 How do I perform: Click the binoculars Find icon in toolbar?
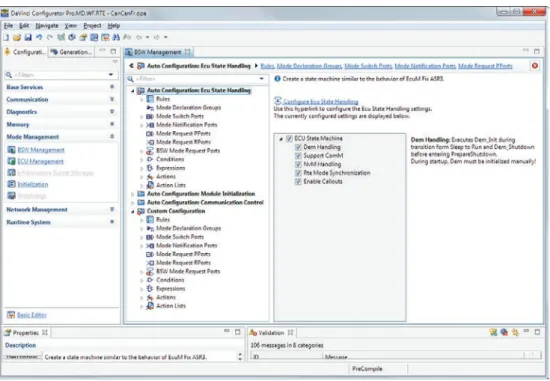116,37
